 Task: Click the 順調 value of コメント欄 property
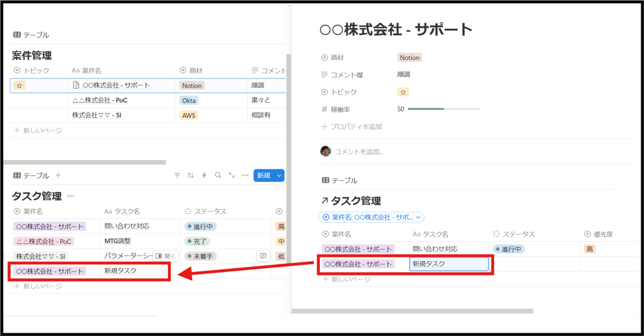pyautogui.click(x=404, y=75)
